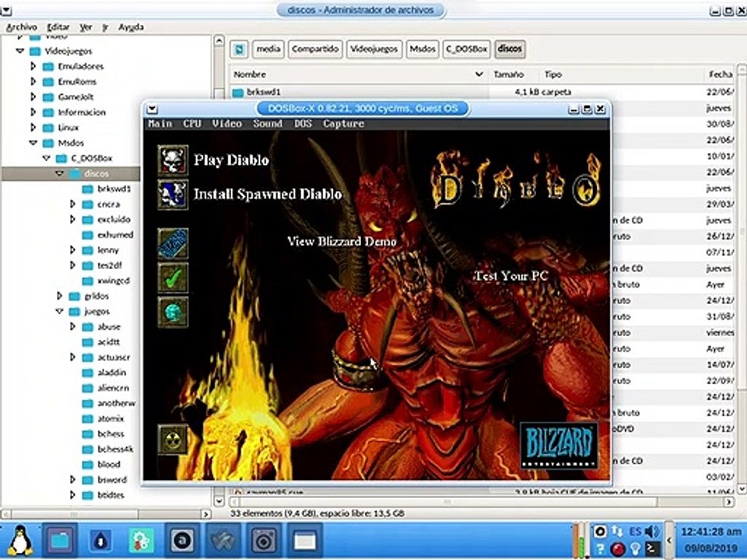Click the radiation exit icon in Diablo launcher
Image resolution: width=747 pixels, height=560 pixels.
173,439
